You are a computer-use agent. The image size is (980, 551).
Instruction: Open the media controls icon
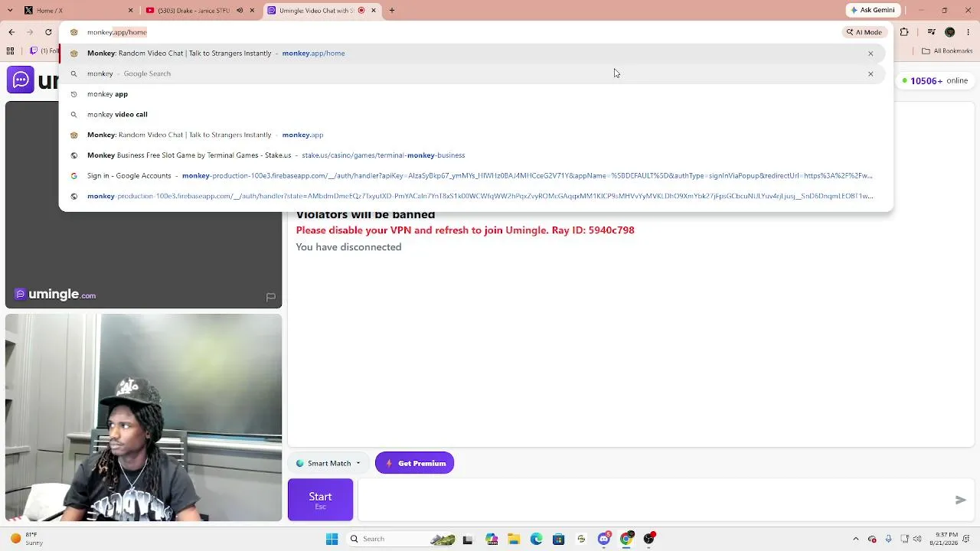click(x=931, y=32)
